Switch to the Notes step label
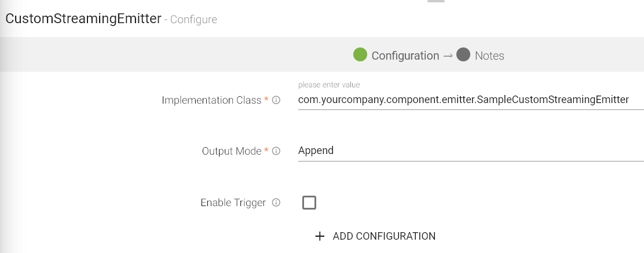This screenshot has width=644, height=253. tap(489, 56)
